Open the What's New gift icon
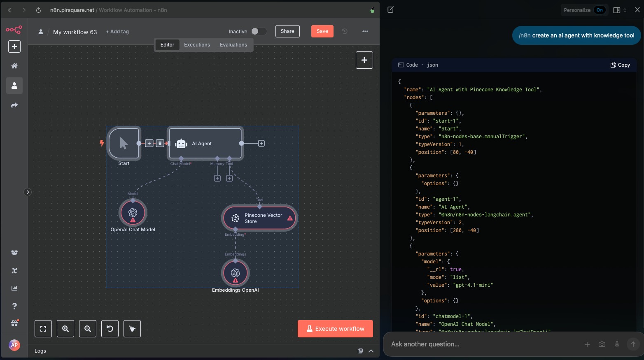 pyautogui.click(x=14, y=323)
